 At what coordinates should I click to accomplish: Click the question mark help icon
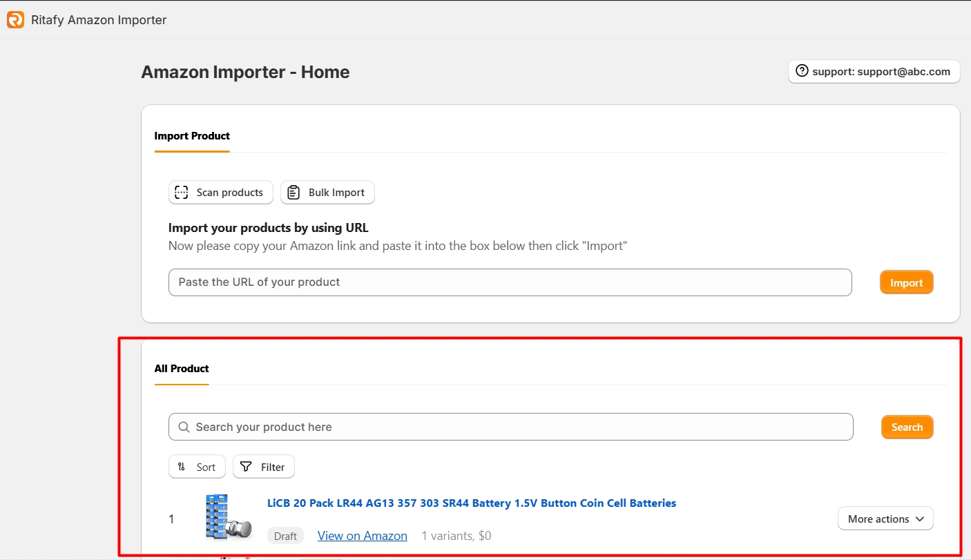coord(802,71)
